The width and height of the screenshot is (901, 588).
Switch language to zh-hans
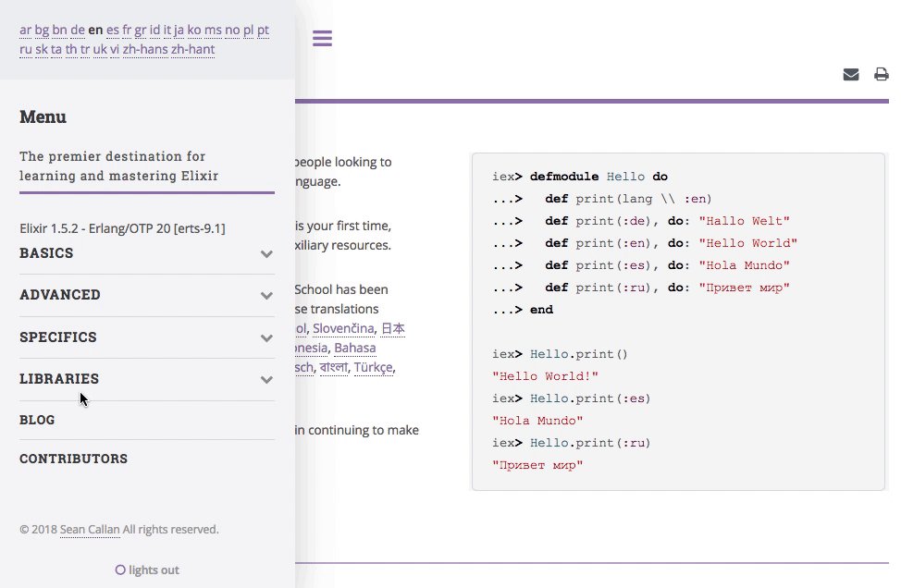coord(145,49)
